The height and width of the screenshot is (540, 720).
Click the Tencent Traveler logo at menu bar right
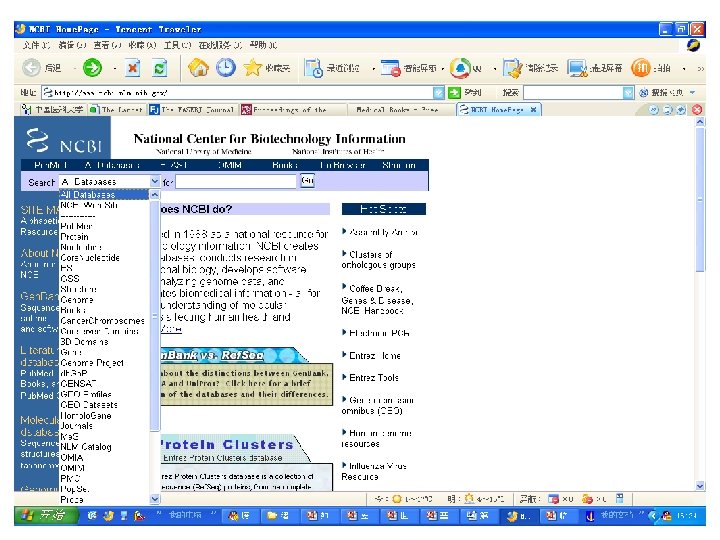coord(693,45)
